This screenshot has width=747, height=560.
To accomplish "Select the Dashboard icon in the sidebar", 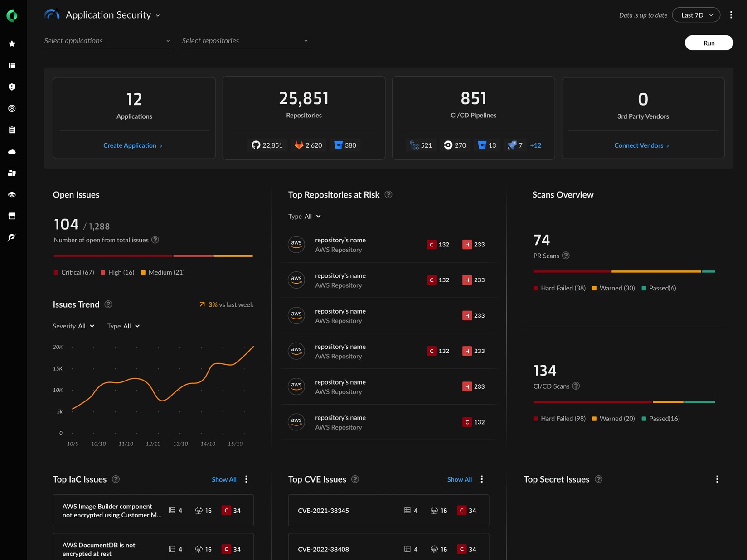I will pos(12,65).
